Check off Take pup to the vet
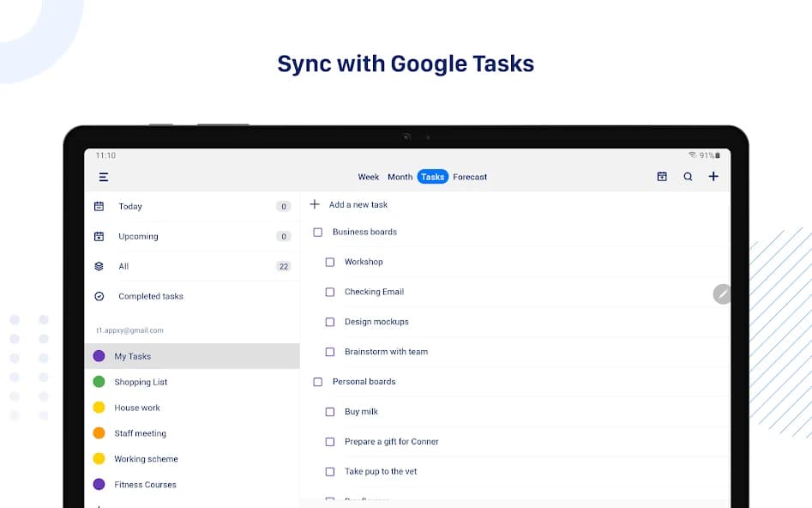This screenshot has height=508, width=812. click(329, 471)
